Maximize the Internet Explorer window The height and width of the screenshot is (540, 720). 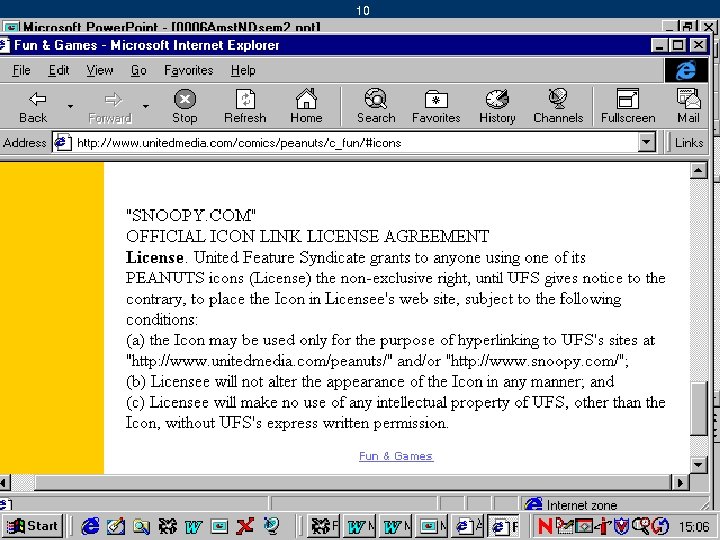coord(678,45)
